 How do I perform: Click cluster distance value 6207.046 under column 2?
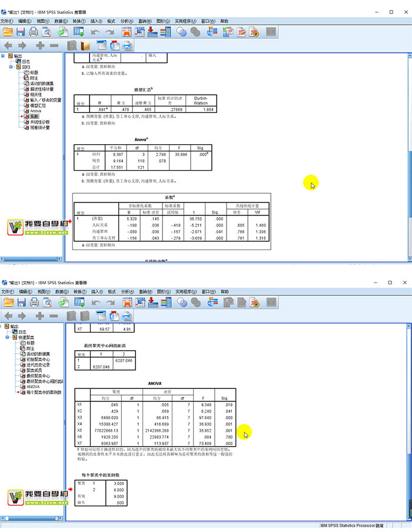(x=124, y=360)
